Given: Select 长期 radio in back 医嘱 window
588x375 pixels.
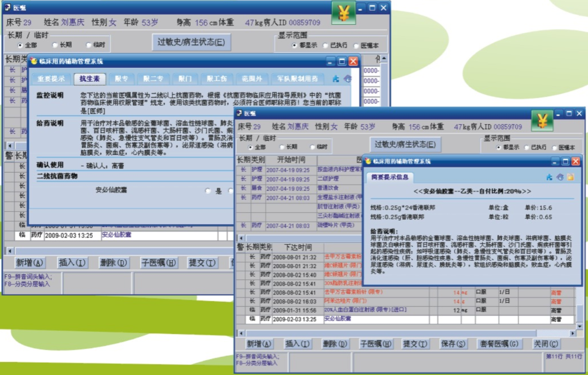Looking at the screenshot, I should point(55,45).
